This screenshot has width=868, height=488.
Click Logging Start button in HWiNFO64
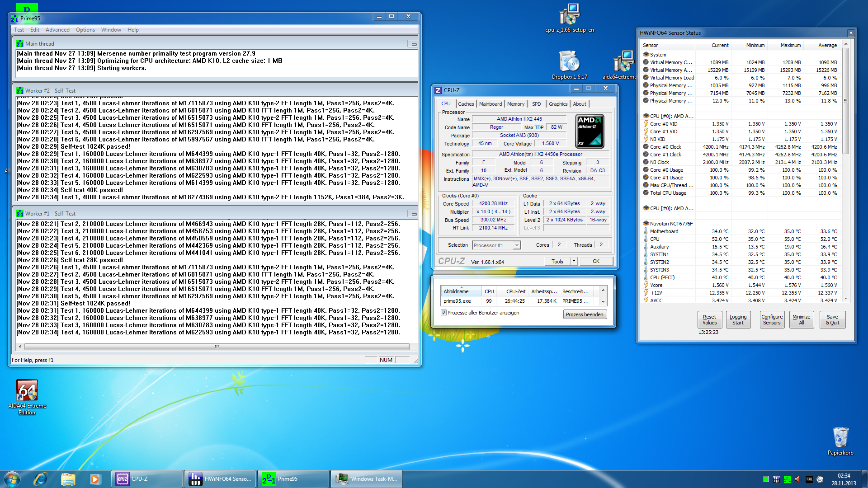click(x=738, y=319)
